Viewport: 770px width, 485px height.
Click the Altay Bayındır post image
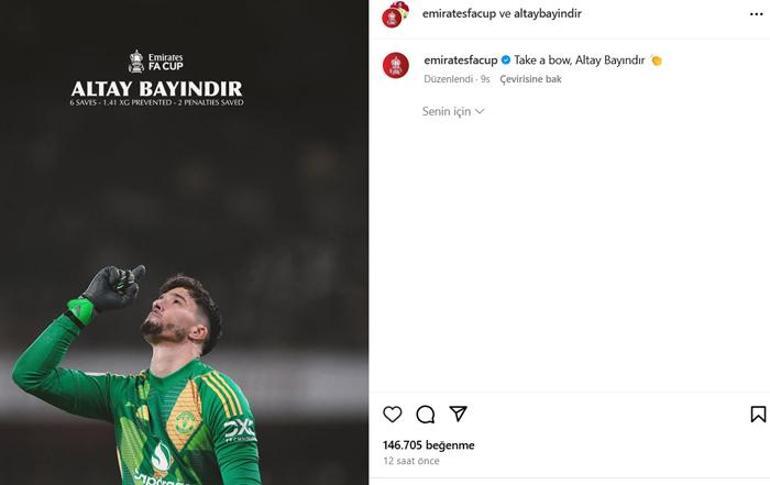click(184, 242)
